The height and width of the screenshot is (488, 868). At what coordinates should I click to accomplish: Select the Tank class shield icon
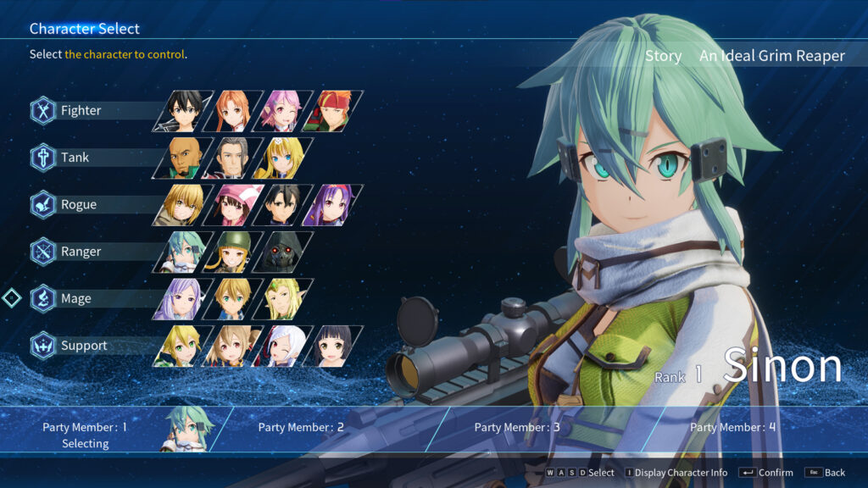pyautogui.click(x=42, y=158)
